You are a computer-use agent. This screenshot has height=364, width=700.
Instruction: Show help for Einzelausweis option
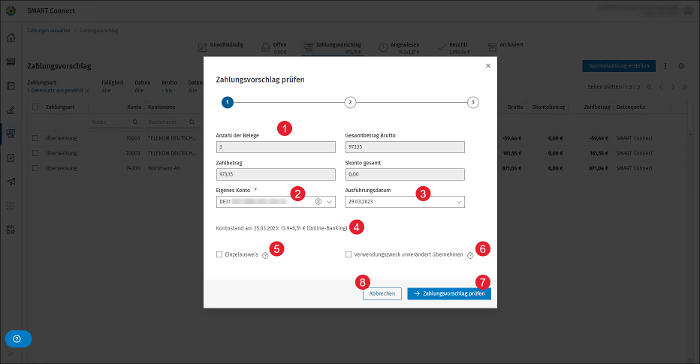point(265,255)
